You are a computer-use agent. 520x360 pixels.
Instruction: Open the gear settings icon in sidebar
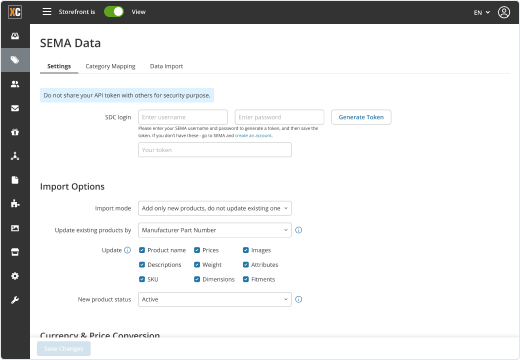point(15,276)
